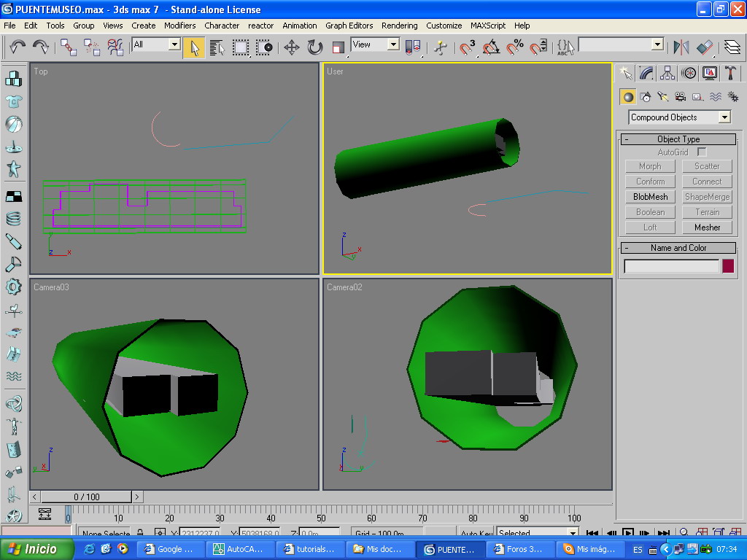Click the object color swatch
The width and height of the screenshot is (747, 560).
(728, 265)
